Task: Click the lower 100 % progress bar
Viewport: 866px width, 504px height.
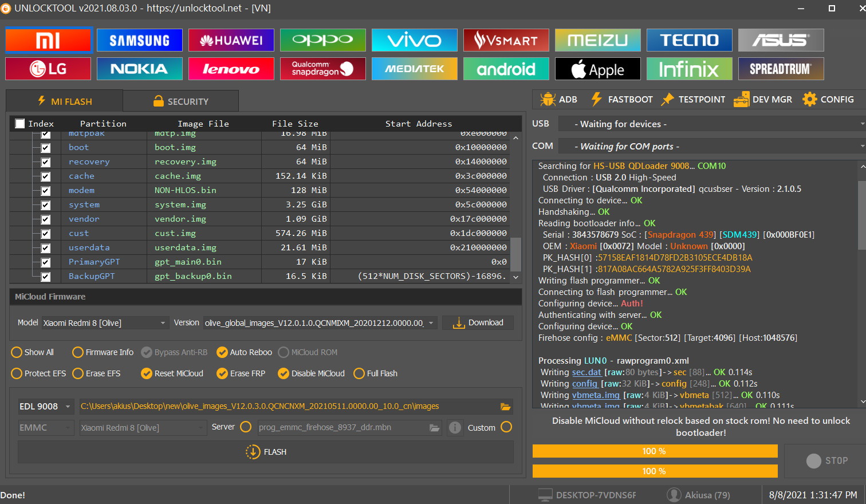Action: point(655,471)
